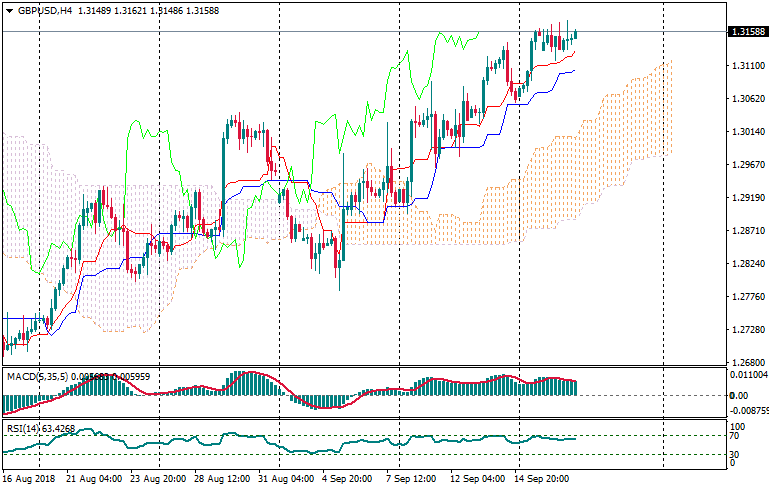Click the 1.29670 price axis label
The width and height of the screenshot is (769, 490).
pyautogui.click(x=747, y=164)
